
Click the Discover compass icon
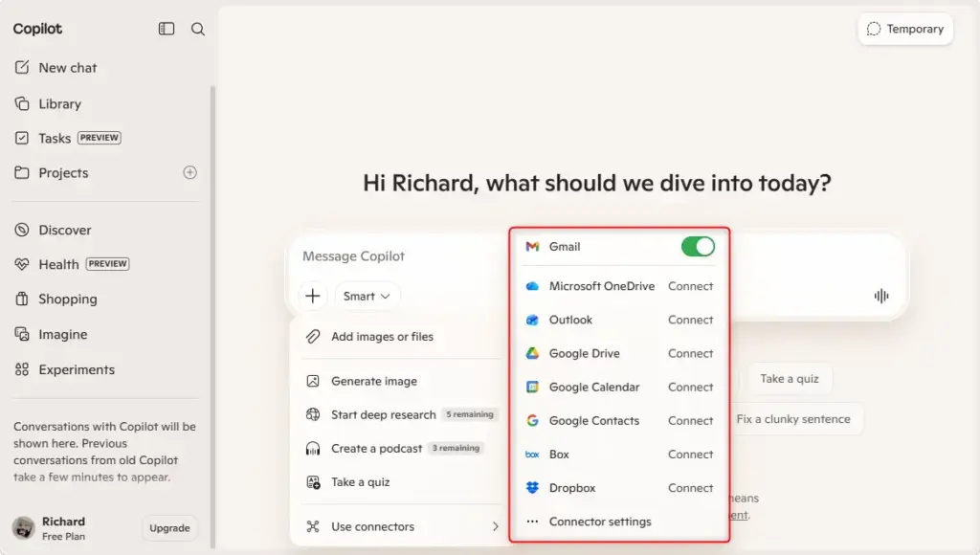pos(22,230)
